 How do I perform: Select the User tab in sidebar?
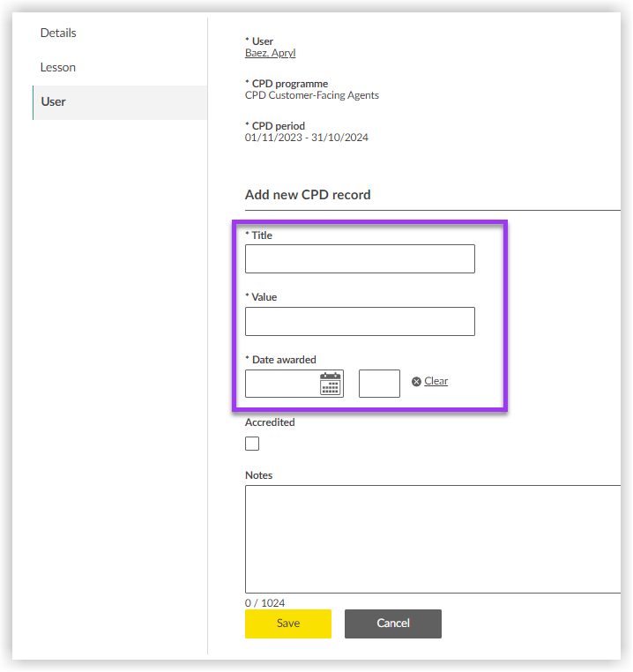point(54,102)
